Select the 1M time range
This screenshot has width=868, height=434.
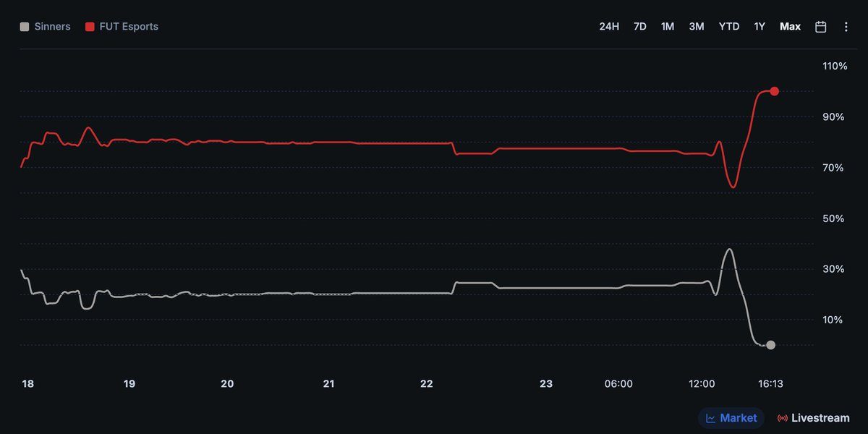point(668,27)
